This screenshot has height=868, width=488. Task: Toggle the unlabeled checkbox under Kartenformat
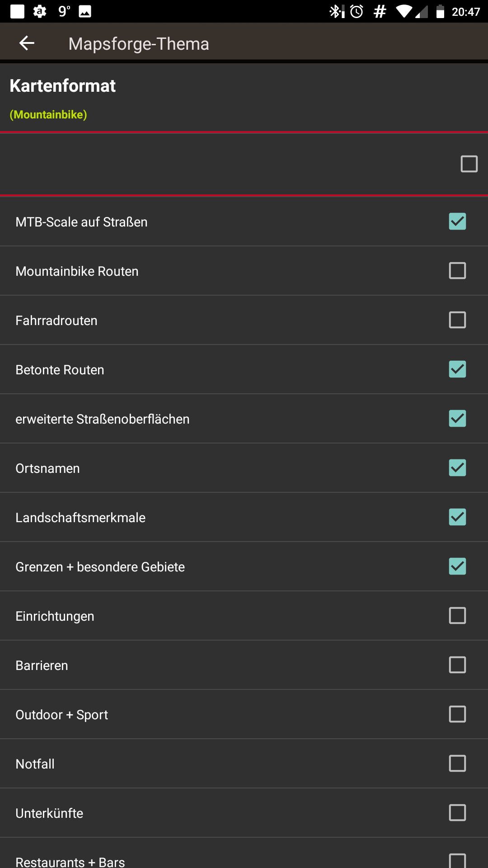pyautogui.click(x=469, y=164)
